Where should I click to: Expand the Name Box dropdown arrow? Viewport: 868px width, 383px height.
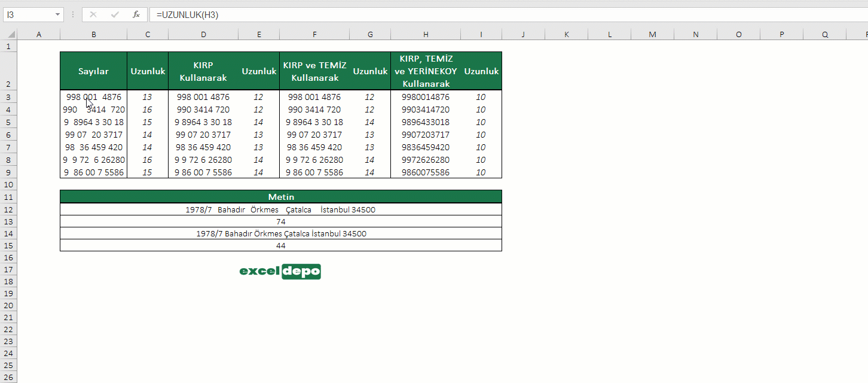(58, 14)
